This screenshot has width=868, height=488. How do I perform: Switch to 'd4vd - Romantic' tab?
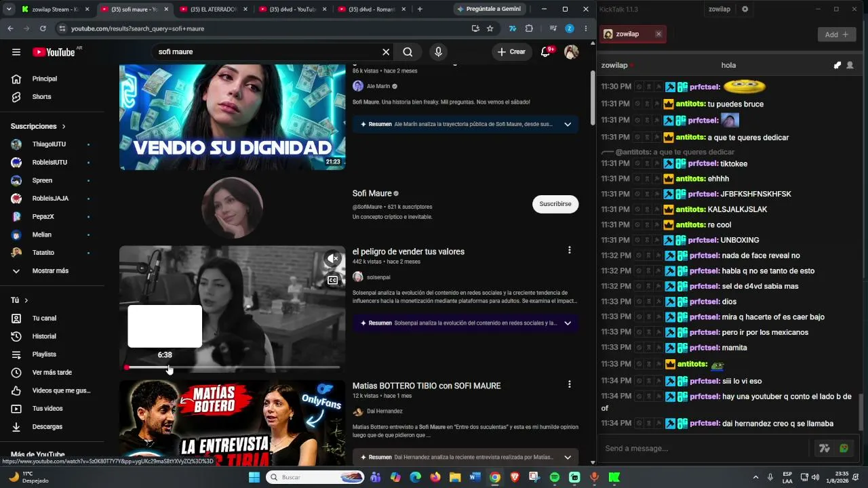tap(371, 9)
